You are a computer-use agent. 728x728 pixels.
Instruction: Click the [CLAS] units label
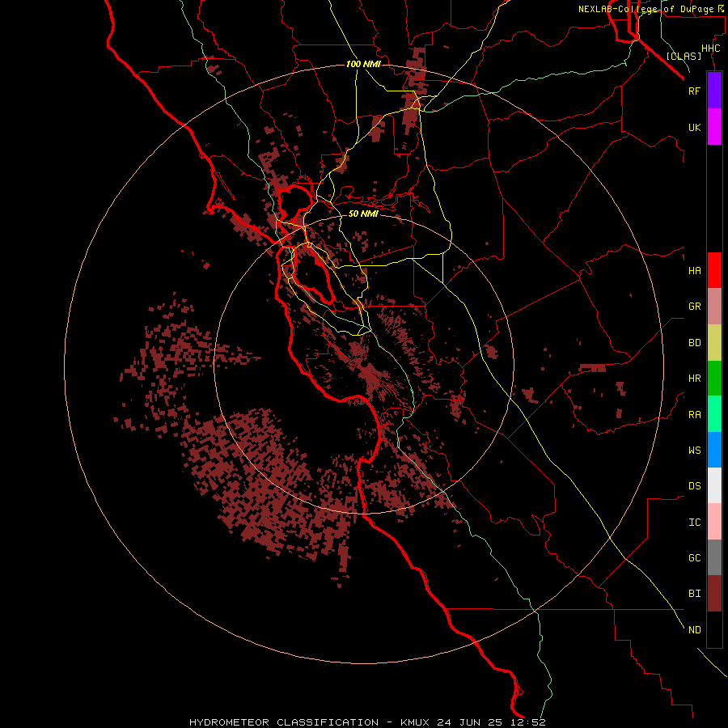[684, 56]
